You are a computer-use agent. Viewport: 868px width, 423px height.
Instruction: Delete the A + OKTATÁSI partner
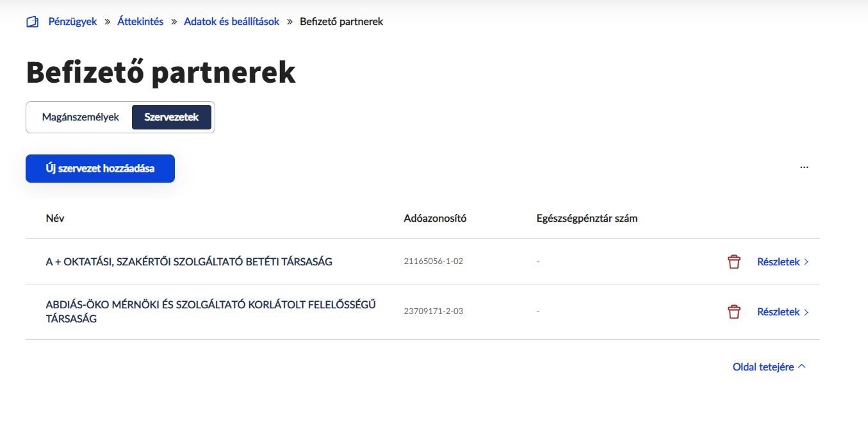733,261
